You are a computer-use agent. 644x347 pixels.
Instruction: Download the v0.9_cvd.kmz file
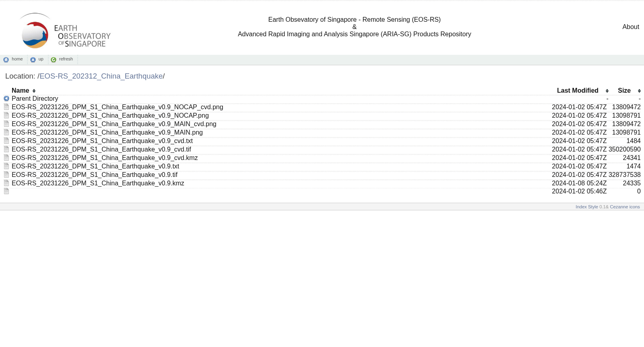coord(105,158)
